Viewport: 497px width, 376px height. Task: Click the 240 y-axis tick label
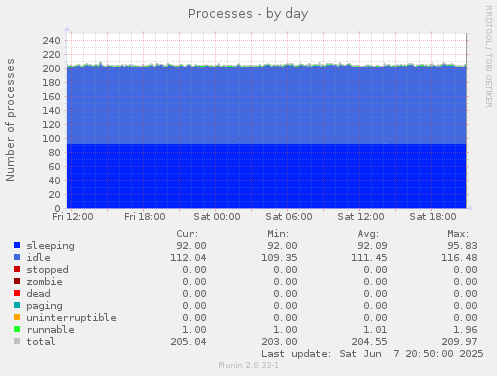tap(51, 41)
